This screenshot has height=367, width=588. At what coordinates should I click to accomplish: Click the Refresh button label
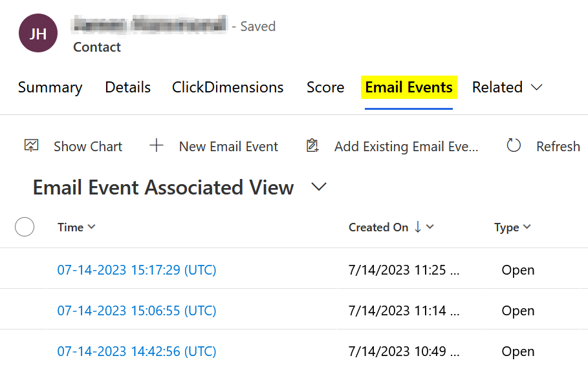tap(558, 147)
